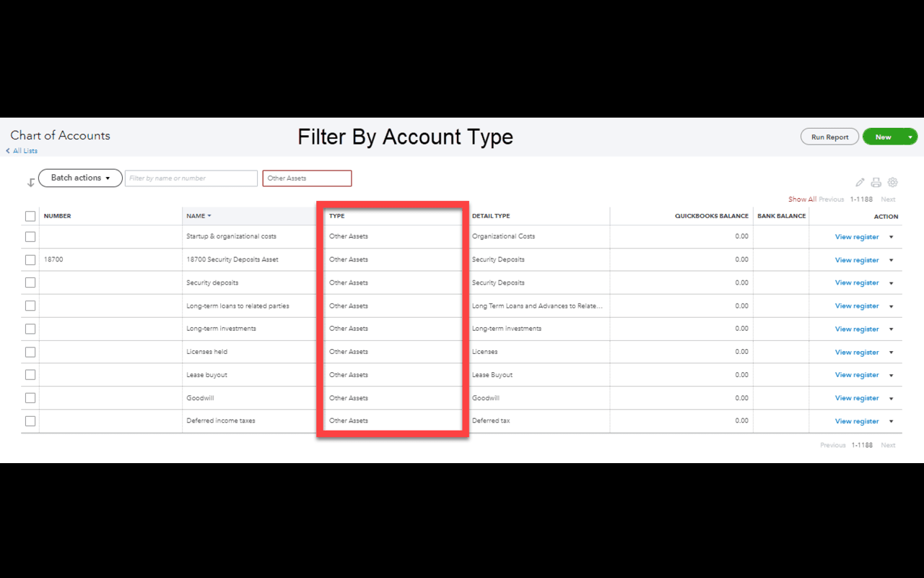Open table settings with the gear icon
This screenshot has height=578, width=924.
(x=892, y=182)
